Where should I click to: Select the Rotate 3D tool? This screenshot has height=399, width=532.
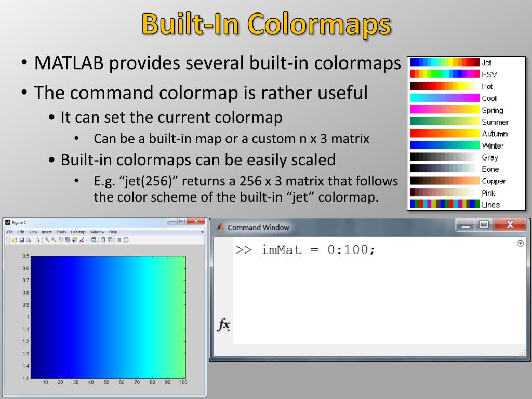68,240
